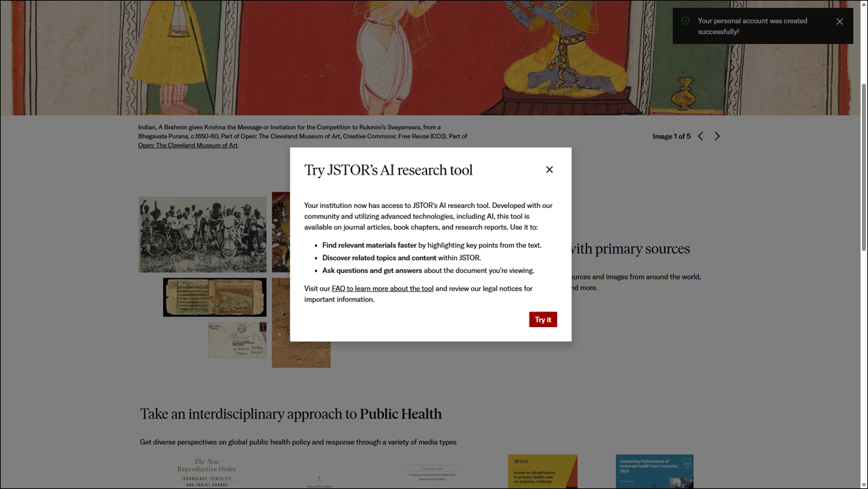Go to previous carousel image arrow
Image resolution: width=868 pixels, height=489 pixels.
pyautogui.click(x=701, y=136)
